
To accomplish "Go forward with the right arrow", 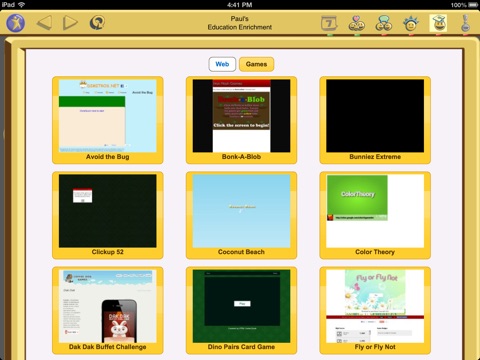I will pos(70,23).
